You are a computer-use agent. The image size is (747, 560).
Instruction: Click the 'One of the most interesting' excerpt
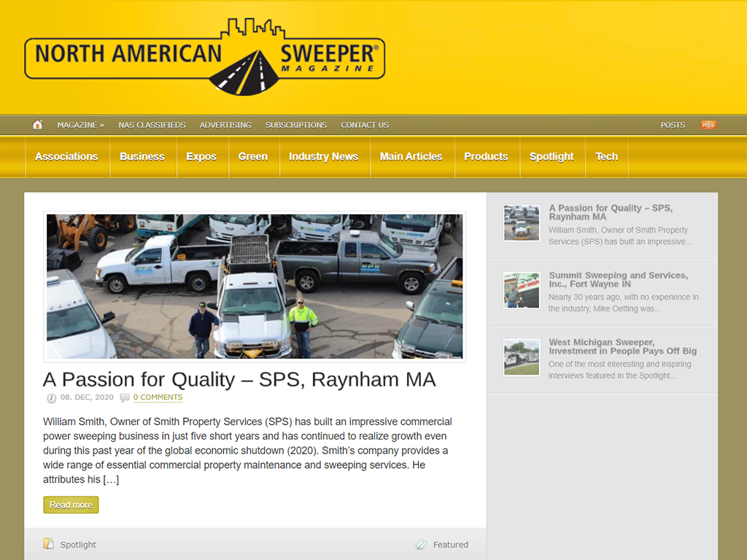click(x=620, y=370)
